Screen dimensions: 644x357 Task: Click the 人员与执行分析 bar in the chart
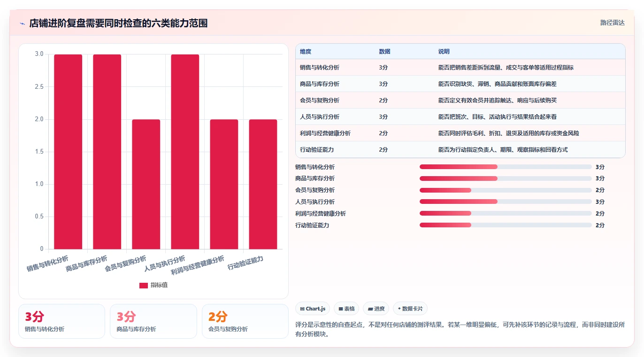[185, 152]
